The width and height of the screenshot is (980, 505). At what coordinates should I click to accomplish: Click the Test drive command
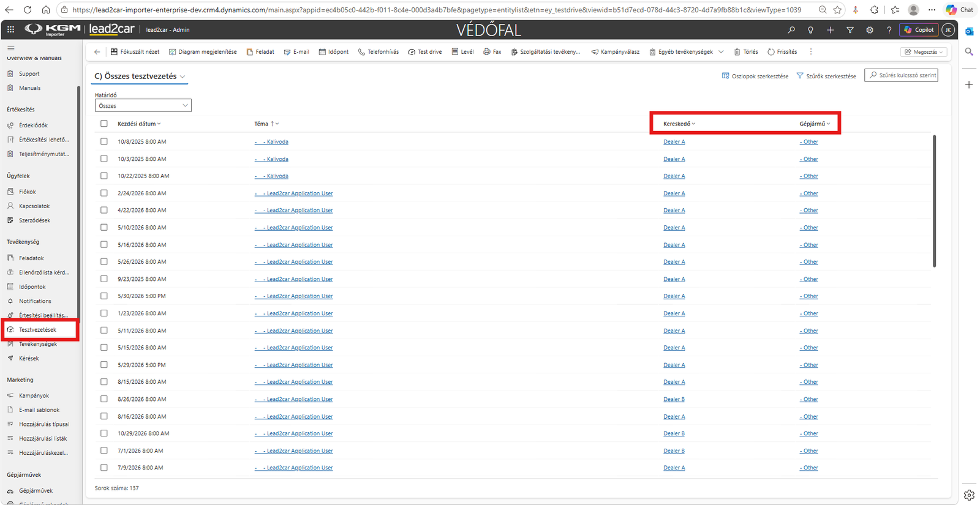[425, 52]
